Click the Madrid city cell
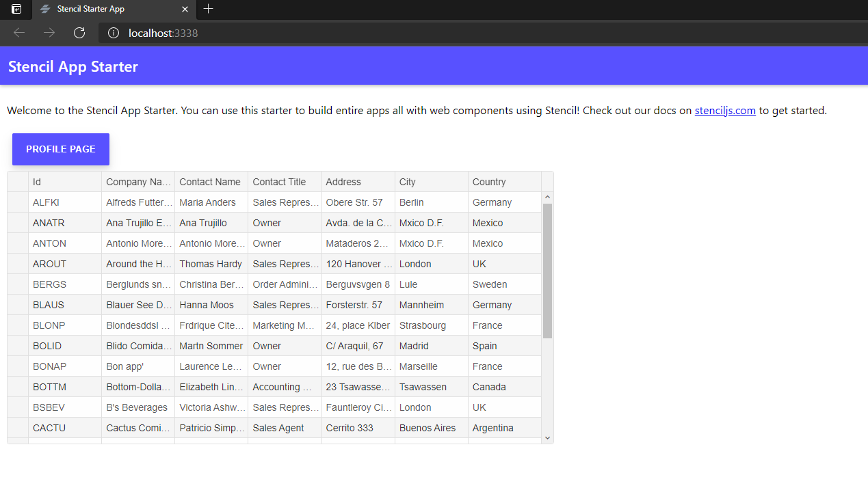868x488 pixels. [x=432, y=346]
